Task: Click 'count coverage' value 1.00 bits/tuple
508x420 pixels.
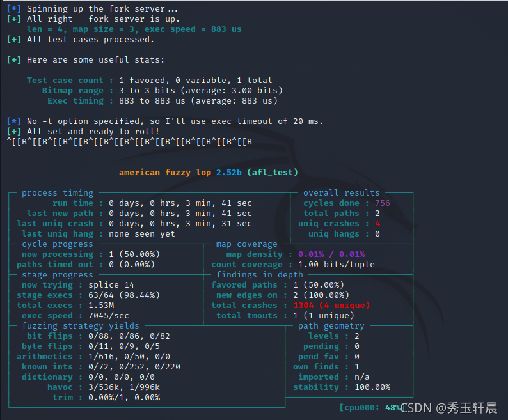Action: pyautogui.click(x=337, y=265)
